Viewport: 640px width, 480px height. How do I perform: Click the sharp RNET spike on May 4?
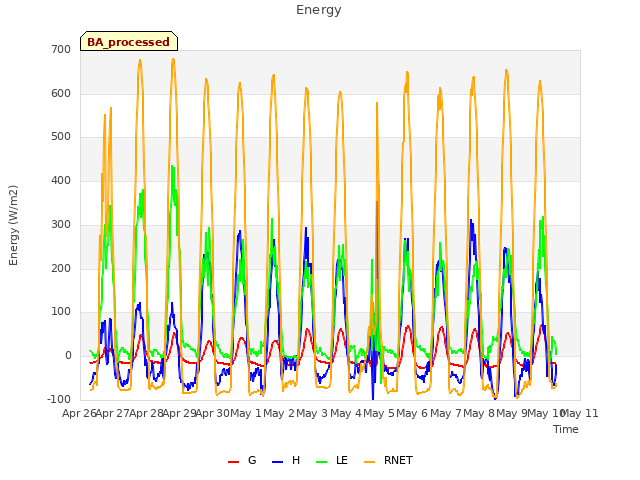(x=377, y=104)
